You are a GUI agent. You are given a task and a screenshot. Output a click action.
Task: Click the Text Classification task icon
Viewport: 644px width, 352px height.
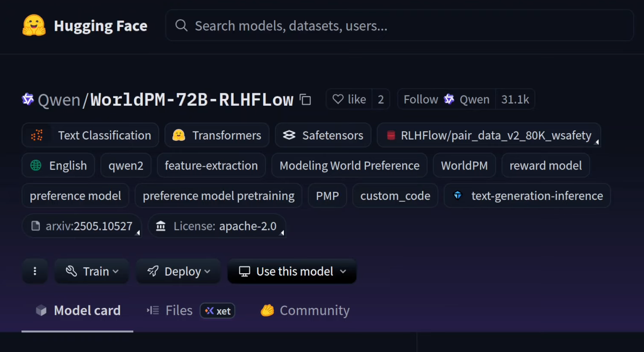pos(37,135)
